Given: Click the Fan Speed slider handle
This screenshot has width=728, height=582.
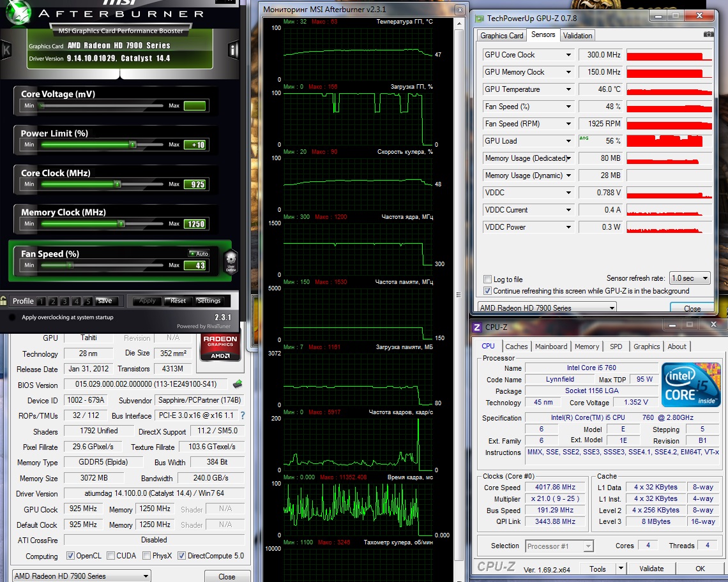Looking at the screenshot, I should pos(70,265).
